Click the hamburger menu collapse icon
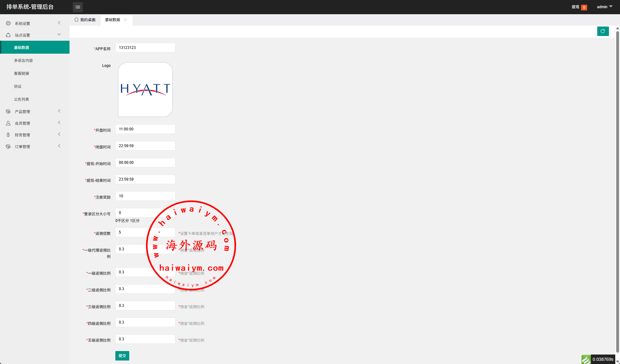Viewport: 620px width, 364px height. [x=78, y=7]
